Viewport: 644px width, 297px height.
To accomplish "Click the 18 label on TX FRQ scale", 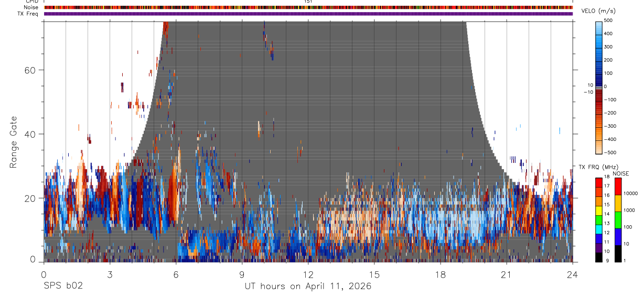I will point(607,177).
